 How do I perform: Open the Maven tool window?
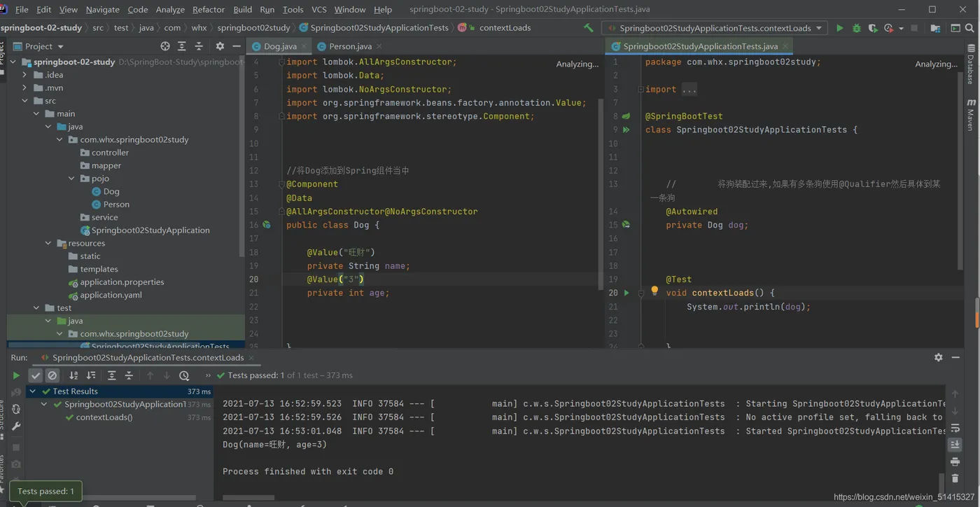971,115
